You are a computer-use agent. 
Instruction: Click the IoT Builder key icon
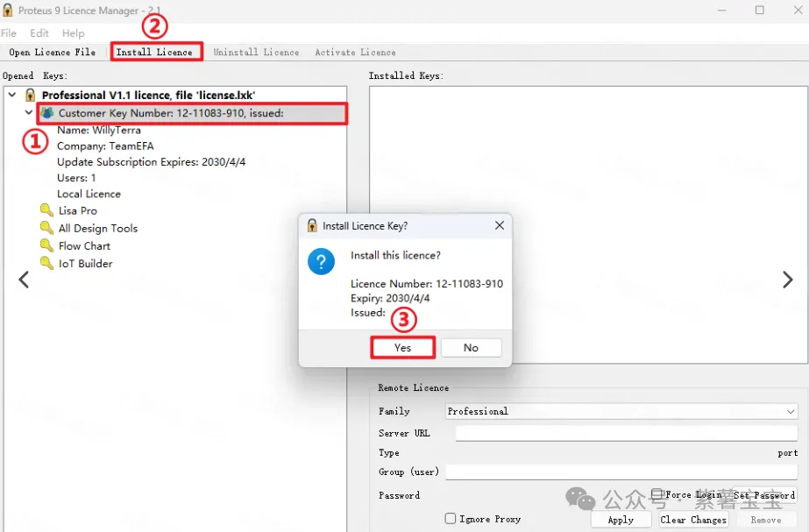tap(46, 263)
